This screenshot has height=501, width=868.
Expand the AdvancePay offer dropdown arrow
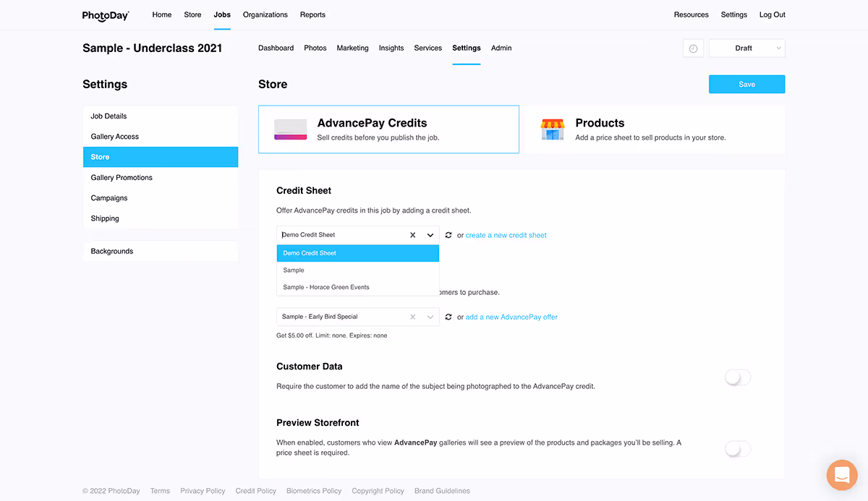tap(430, 317)
